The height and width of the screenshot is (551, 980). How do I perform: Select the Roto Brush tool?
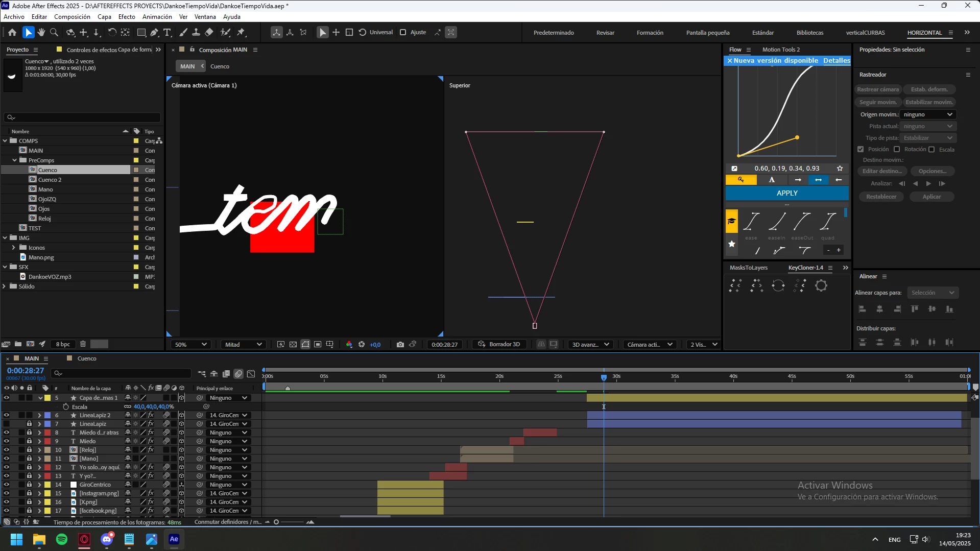pyautogui.click(x=225, y=32)
